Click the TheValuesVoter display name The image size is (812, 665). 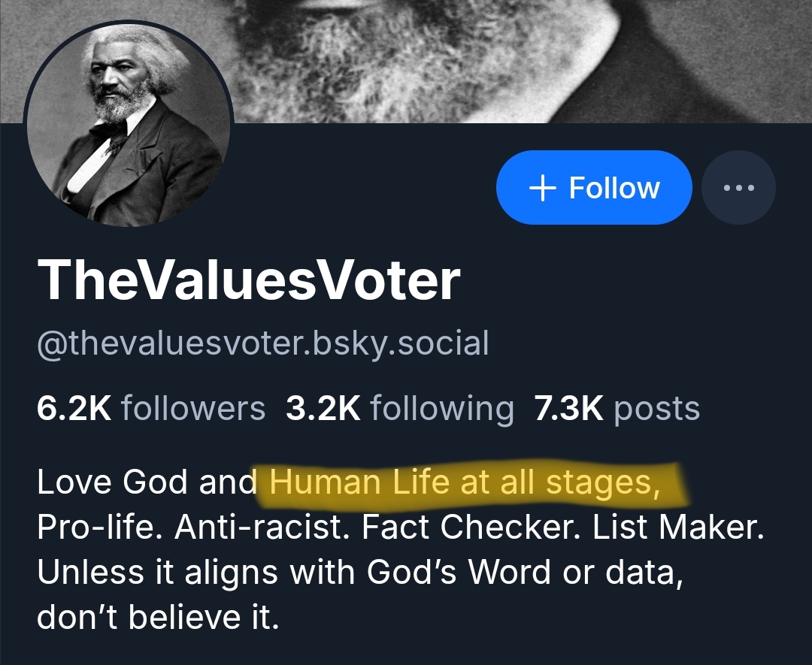(249, 280)
